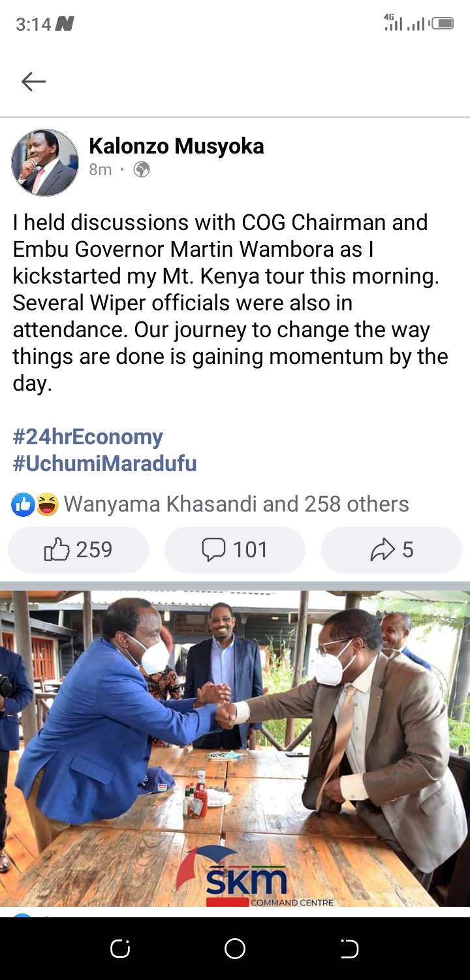Tap the back arrow icon
470x980 pixels.
click(33, 82)
